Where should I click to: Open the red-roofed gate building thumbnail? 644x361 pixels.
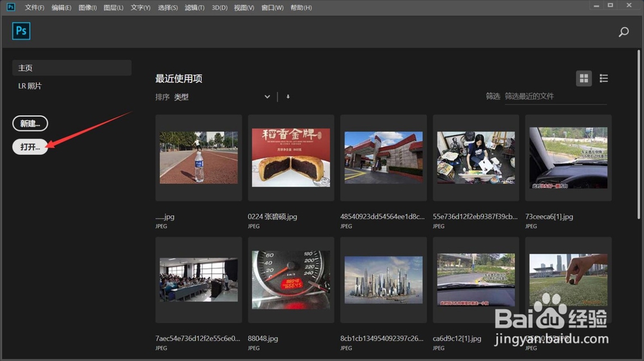[x=384, y=158]
